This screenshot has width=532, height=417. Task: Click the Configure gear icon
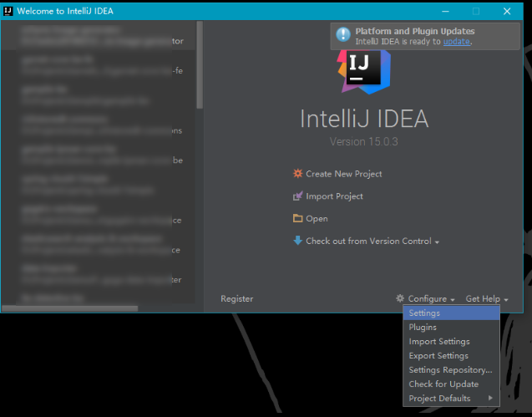click(x=400, y=298)
